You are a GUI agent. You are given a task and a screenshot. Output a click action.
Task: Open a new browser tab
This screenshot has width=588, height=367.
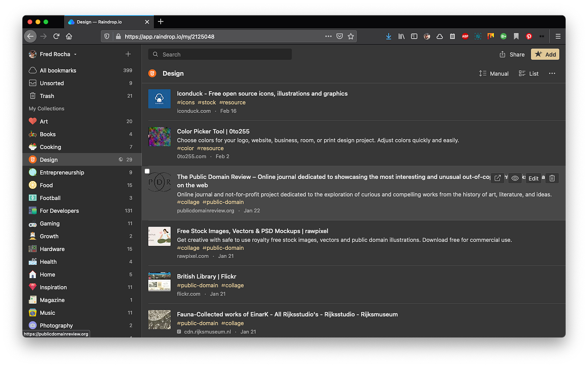(x=161, y=21)
